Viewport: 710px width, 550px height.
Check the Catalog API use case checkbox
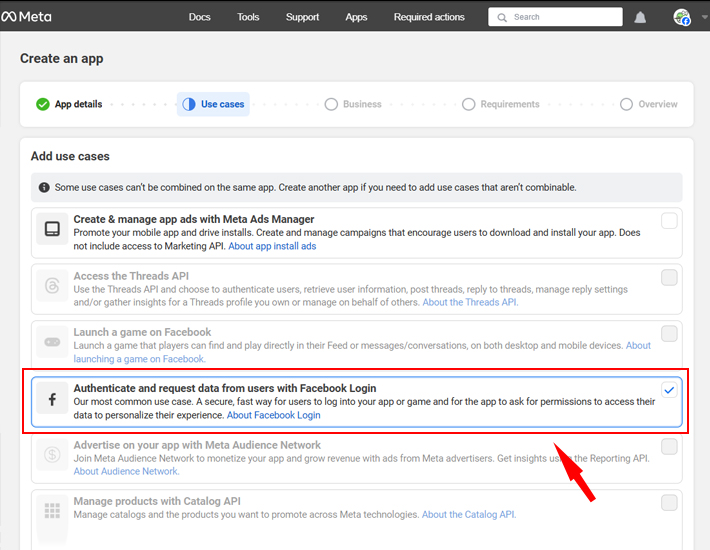(x=669, y=502)
